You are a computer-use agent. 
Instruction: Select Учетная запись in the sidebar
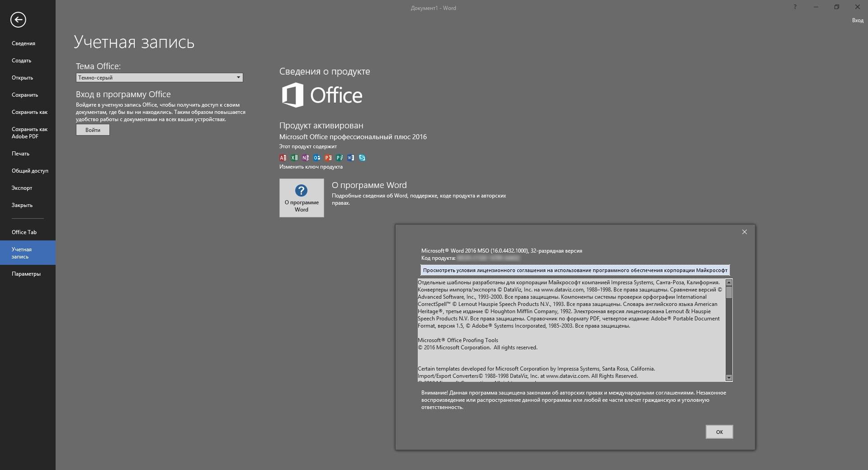[x=28, y=253]
